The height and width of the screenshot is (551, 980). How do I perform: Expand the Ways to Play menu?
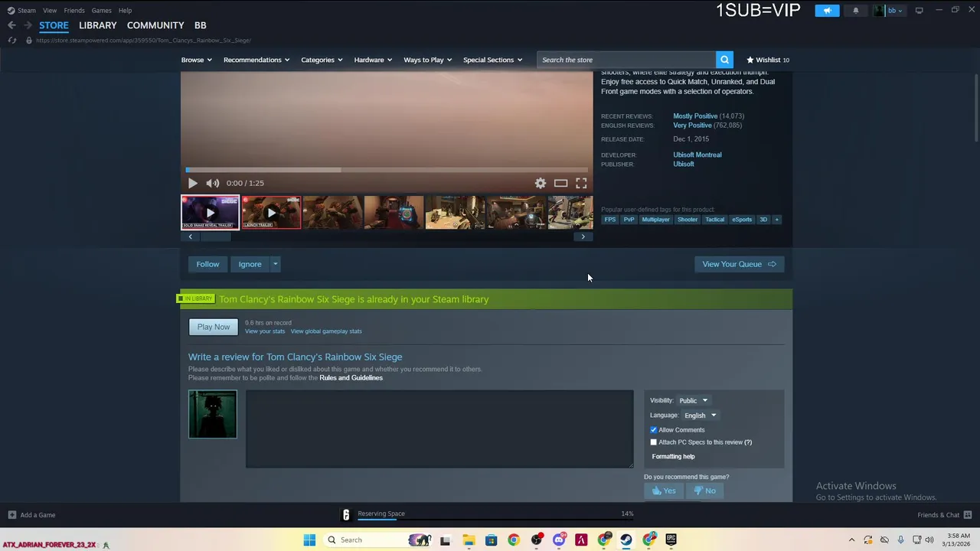tap(428, 60)
